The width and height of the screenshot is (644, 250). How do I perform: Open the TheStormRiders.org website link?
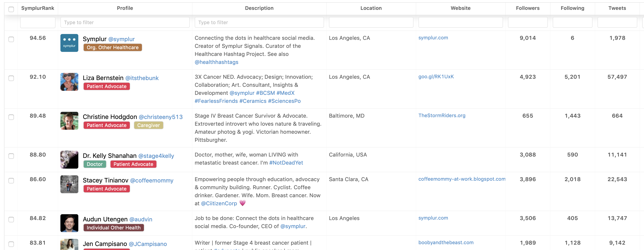(442, 116)
